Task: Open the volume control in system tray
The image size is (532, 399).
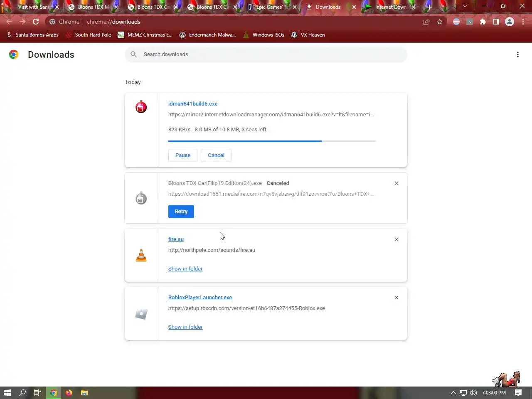Action: click(x=473, y=393)
